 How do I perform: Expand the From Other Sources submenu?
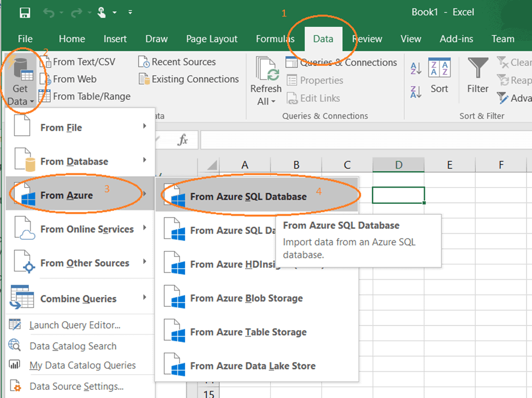click(80, 262)
